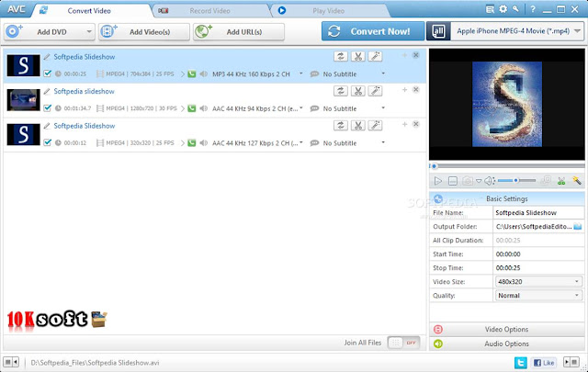Viewport: 588px width, 372px height.
Task: Expand the Video Options section
Action: click(x=506, y=329)
